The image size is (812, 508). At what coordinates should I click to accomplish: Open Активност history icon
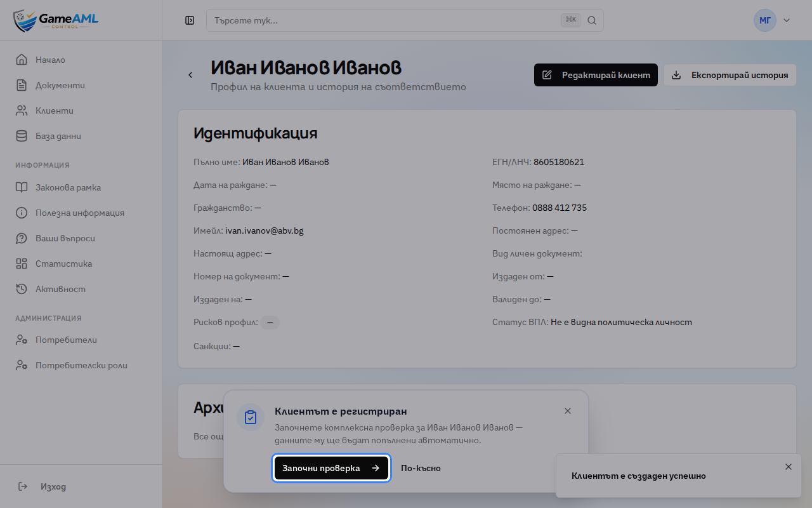coord(22,289)
